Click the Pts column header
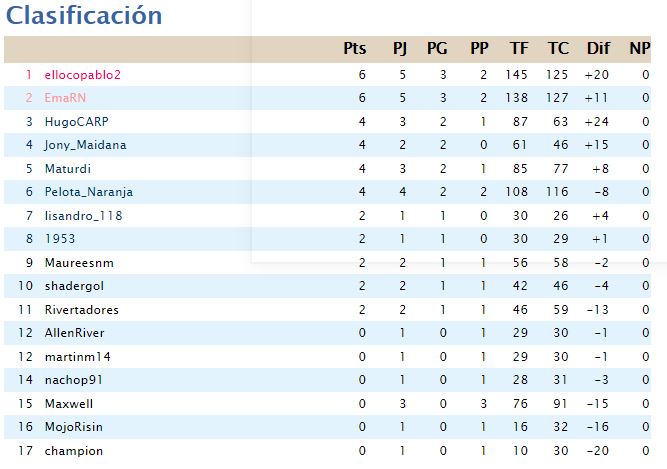Screen dimensions: 667x469 (x=355, y=48)
